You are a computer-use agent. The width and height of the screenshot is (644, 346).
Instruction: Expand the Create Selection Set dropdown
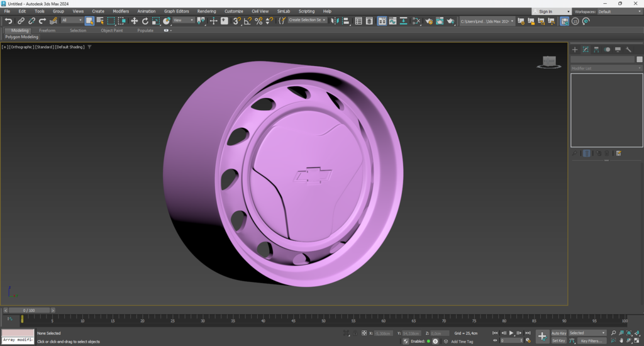[x=307, y=20]
